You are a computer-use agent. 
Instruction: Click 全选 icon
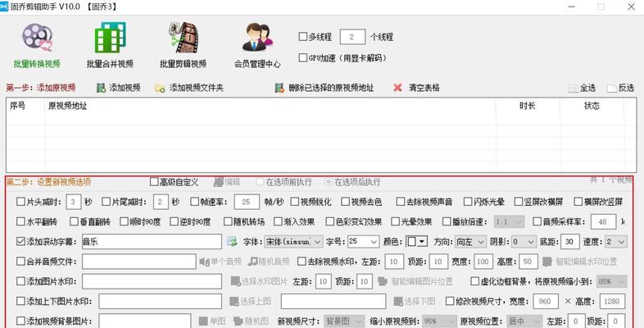click(x=574, y=89)
